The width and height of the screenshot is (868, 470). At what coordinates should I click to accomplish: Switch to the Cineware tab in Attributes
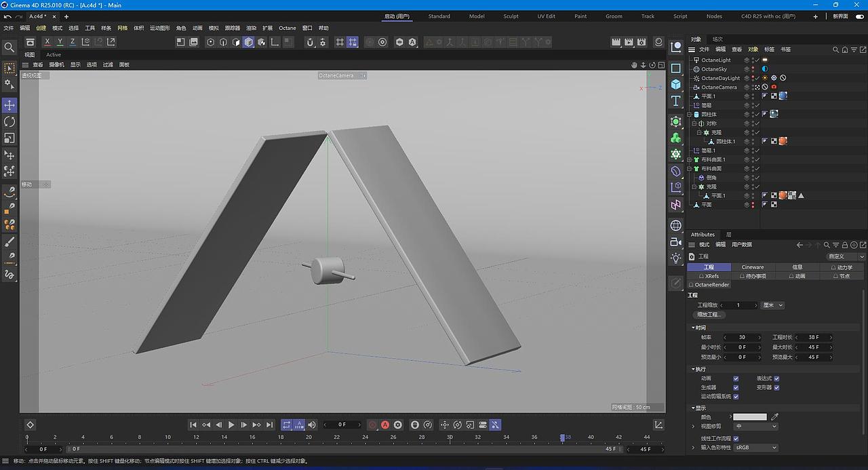pos(753,267)
